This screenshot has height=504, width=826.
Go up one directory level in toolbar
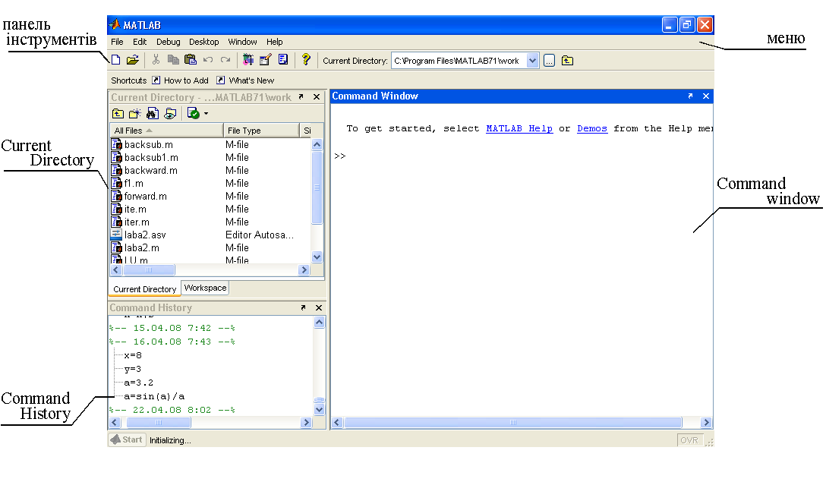pyautogui.click(x=567, y=61)
